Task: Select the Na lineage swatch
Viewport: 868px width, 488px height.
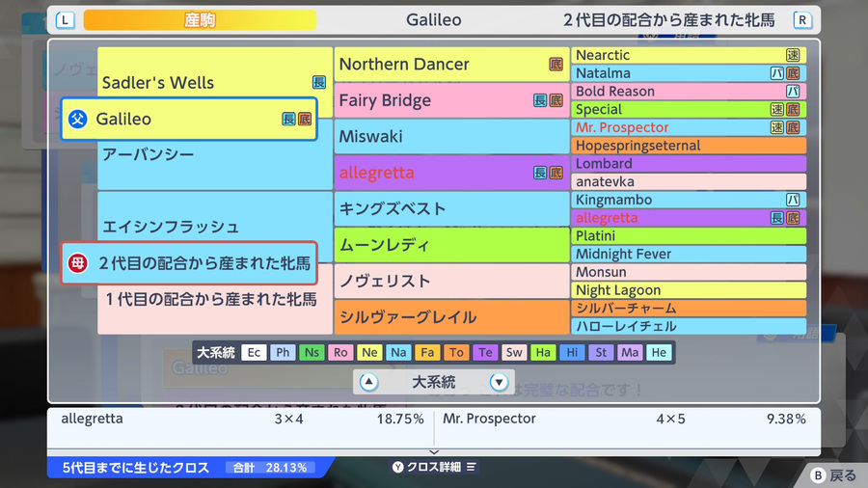Action: click(x=398, y=352)
